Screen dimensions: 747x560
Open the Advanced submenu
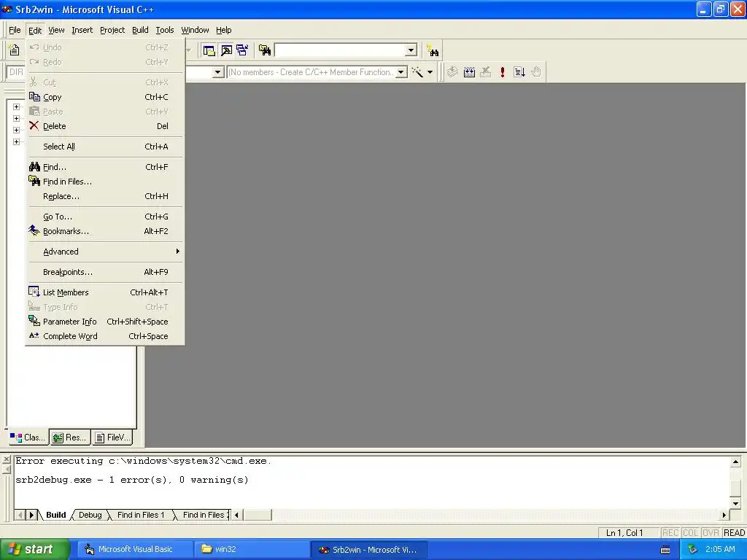[105, 252]
